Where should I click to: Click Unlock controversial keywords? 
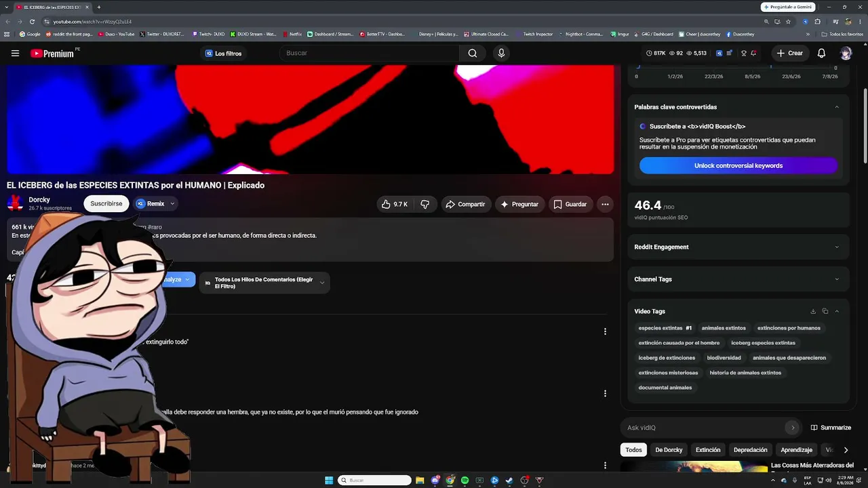(738, 166)
